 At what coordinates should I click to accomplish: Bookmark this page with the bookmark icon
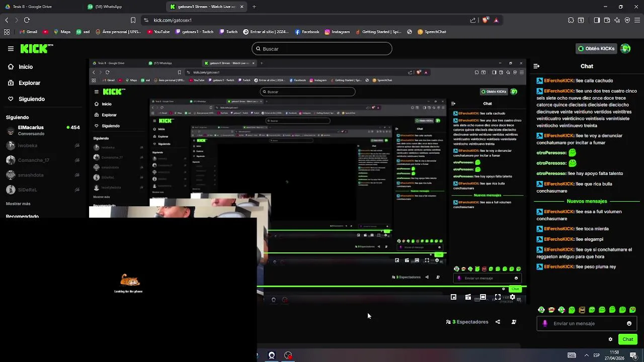point(133,20)
